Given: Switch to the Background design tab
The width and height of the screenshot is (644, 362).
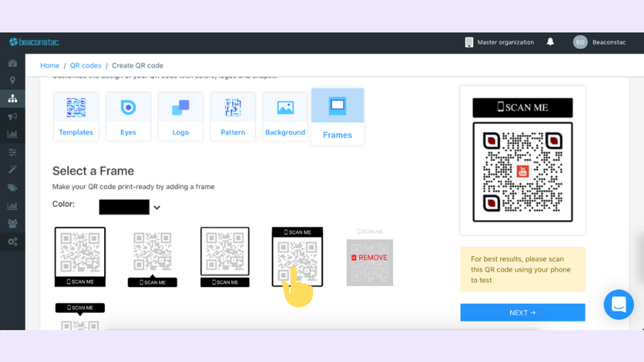Looking at the screenshot, I should 285,116.
